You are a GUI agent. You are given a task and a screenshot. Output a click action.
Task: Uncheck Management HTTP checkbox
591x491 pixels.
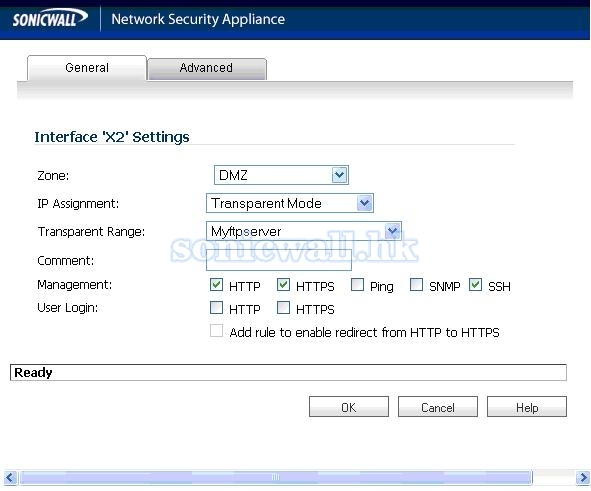coord(216,285)
